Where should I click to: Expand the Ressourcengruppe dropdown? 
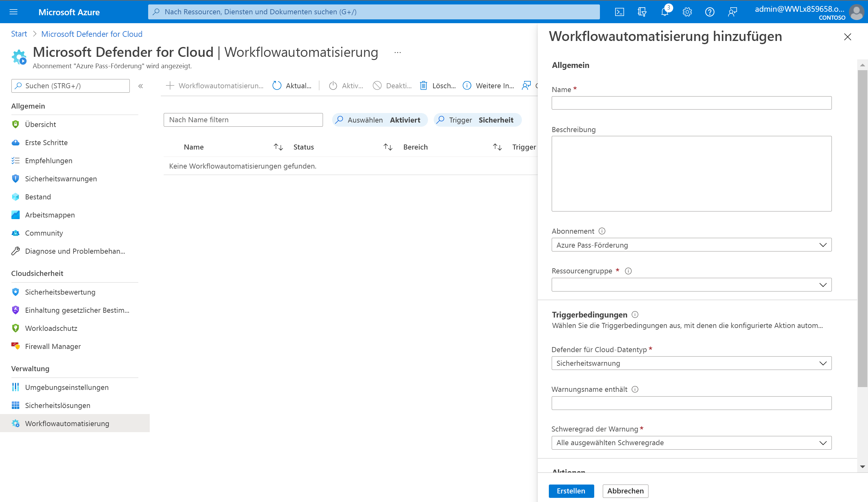[x=822, y=284]
